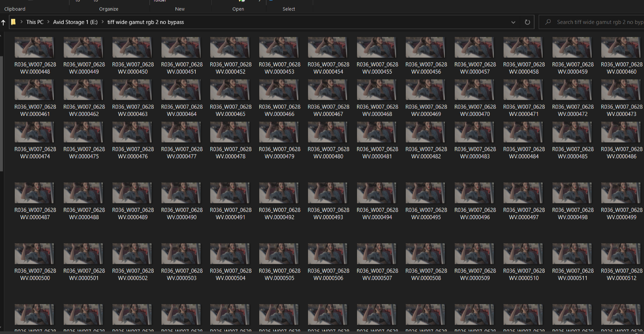Click file name ending WV.0000467
The width and height of the screenshot is (644, 334).
pyautogui.click(x=328, y=110)
